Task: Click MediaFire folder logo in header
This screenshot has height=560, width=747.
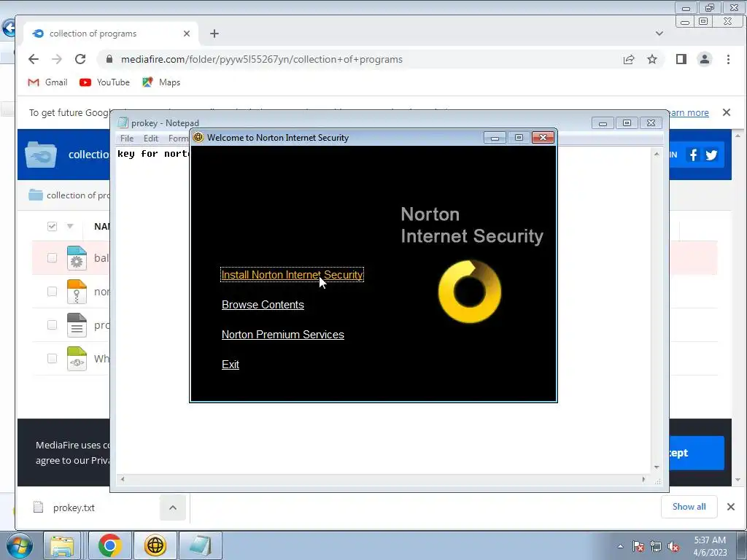Action: coord(41,155)
